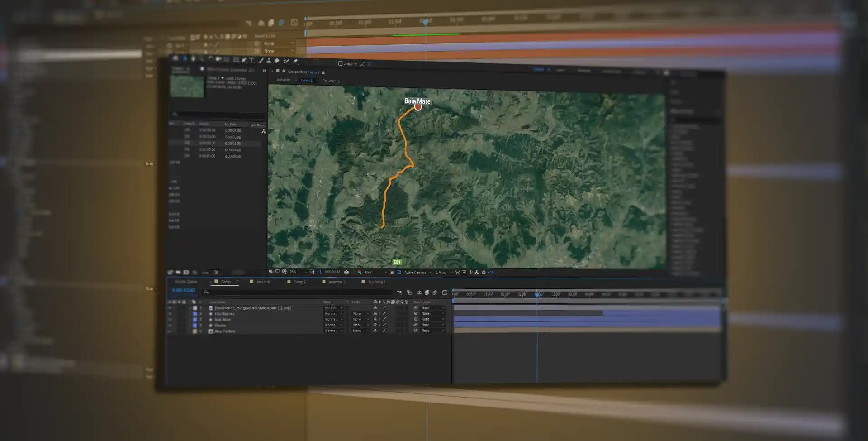The width and height of the screenshot is (868, 441).
Task: Click the Draft 3D icon in timeline
Action: (x=409, y=292)
